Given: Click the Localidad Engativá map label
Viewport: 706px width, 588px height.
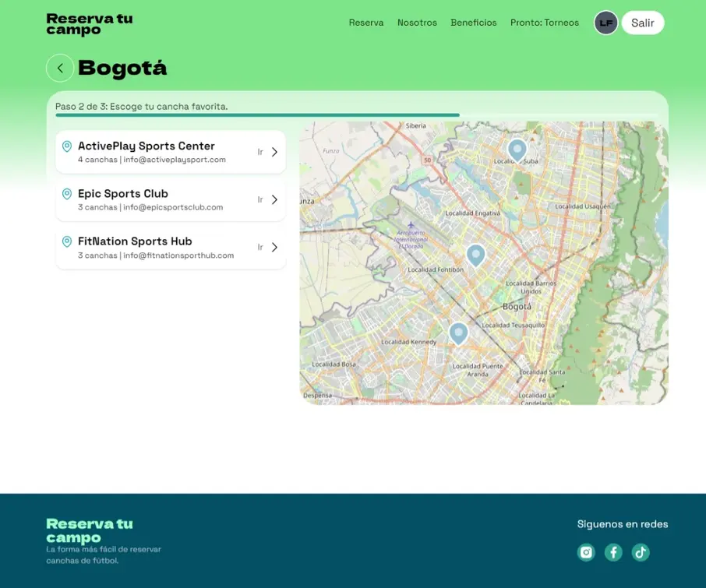Looking at the screenshot, I should [x=473, y=213].
